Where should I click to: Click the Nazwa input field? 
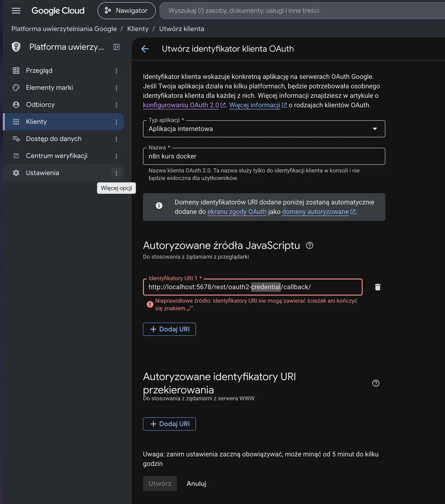pos(264,156)
